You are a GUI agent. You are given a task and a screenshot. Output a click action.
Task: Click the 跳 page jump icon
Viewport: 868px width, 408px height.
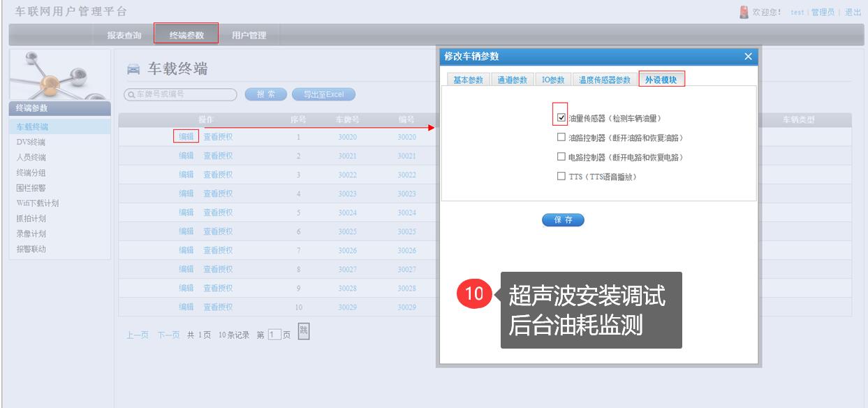pos(304,330)
